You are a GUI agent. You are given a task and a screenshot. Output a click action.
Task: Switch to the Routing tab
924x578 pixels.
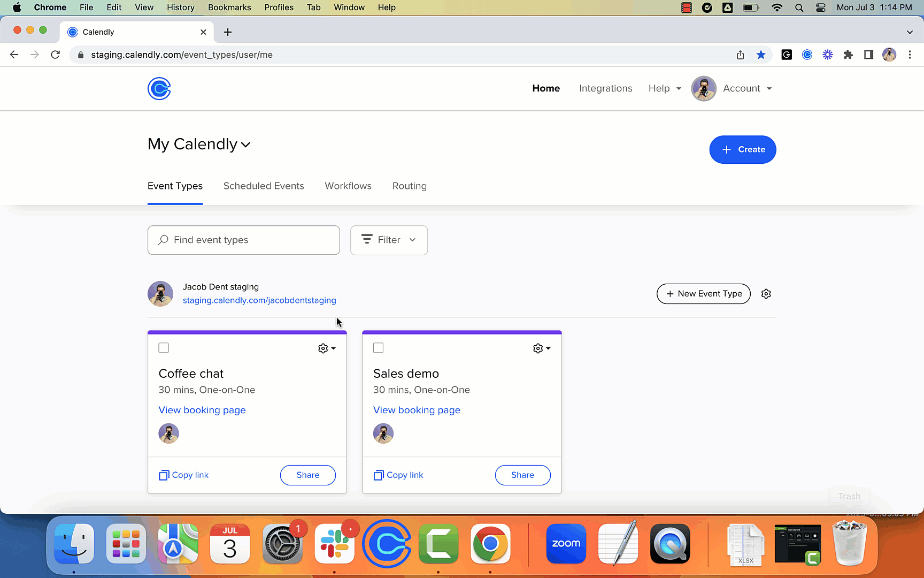410,186
